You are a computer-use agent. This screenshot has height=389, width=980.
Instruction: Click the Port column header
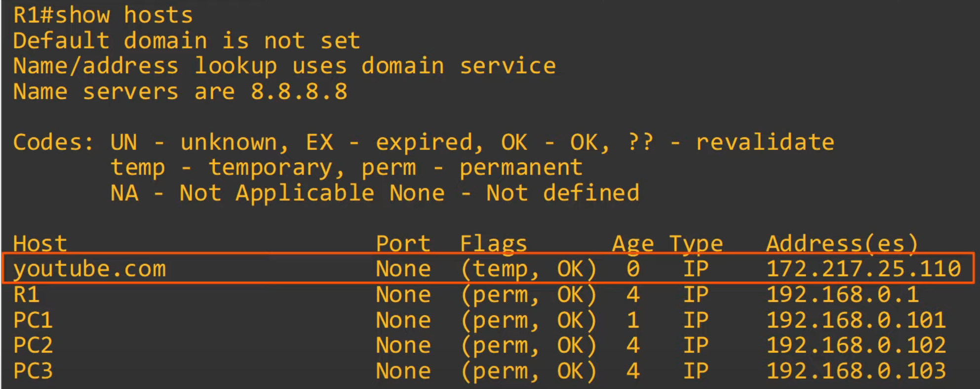[403, 244]
